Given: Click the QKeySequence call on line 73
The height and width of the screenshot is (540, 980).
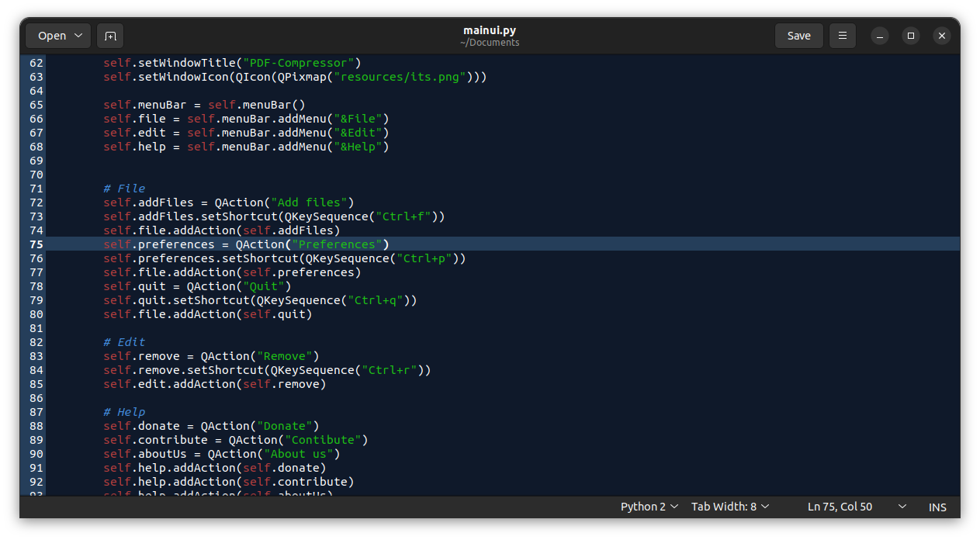Looking at the screenshot, I should tap(331, 216).
